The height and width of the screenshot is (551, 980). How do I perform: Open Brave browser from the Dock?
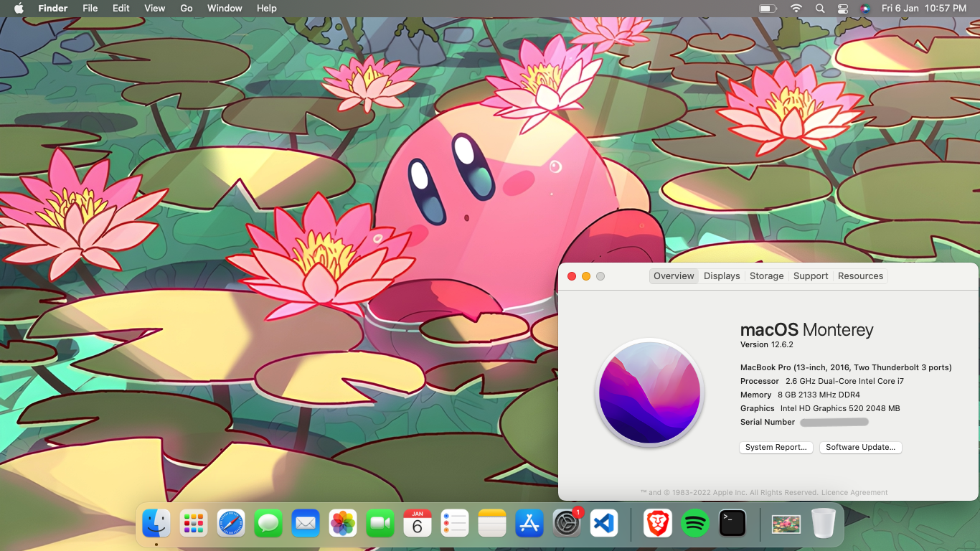[x=658, y=523]
